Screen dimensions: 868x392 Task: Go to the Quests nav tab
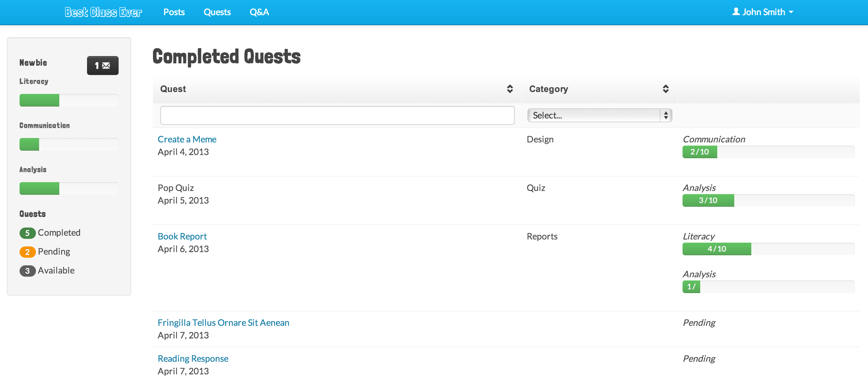point(217,12)
